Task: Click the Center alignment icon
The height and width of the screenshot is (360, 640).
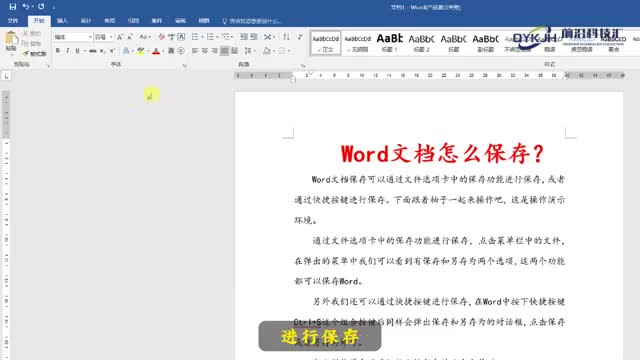Action: [x=205, y=51]
